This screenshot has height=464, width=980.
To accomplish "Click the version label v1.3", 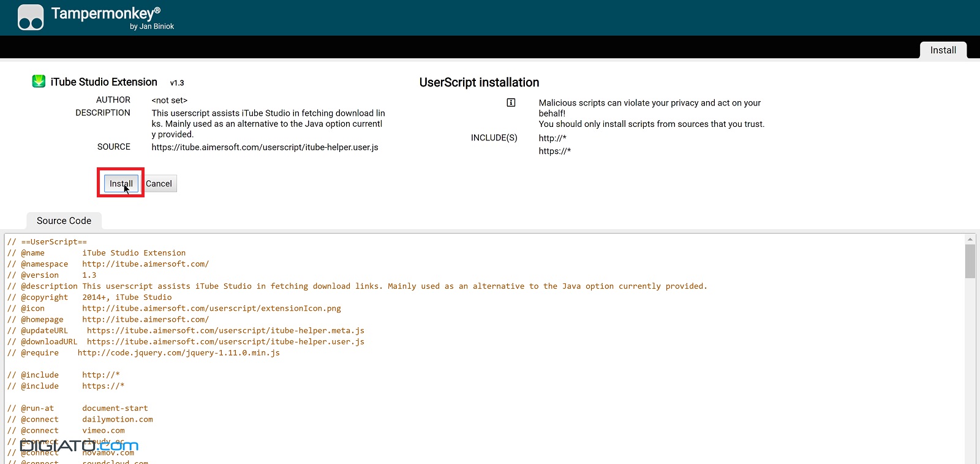I will (x=177, y=83).
